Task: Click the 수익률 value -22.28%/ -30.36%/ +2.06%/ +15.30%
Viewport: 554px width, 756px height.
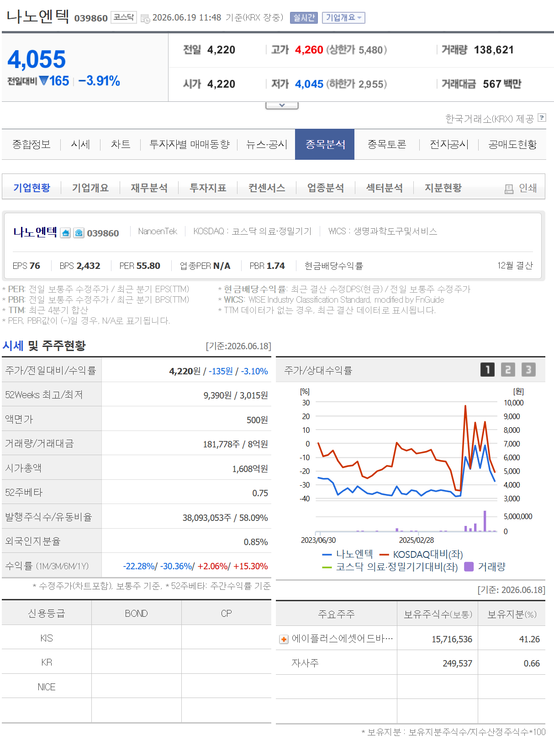Action: 195,566
